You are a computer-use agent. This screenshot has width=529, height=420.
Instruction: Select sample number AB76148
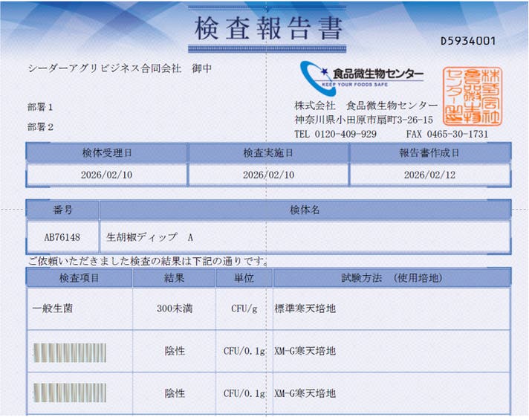[x=62, y=237]
